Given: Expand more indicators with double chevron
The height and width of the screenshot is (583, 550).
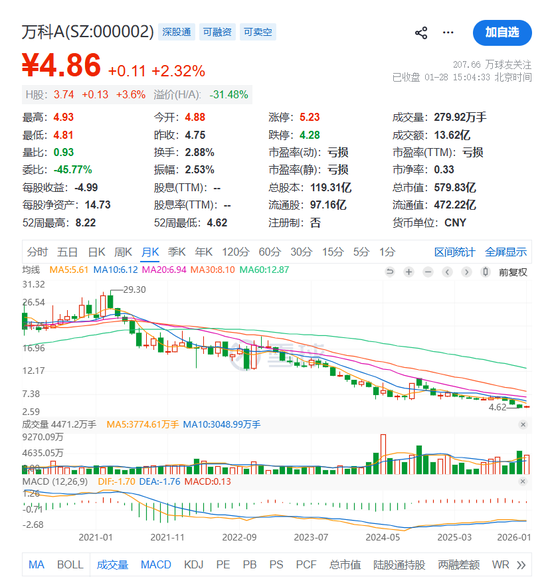Looking at the screenshot, I should (521, 565).
